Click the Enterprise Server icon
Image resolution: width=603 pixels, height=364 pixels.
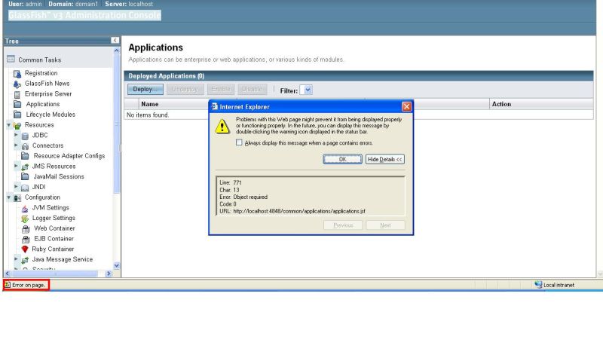point(17,94)
